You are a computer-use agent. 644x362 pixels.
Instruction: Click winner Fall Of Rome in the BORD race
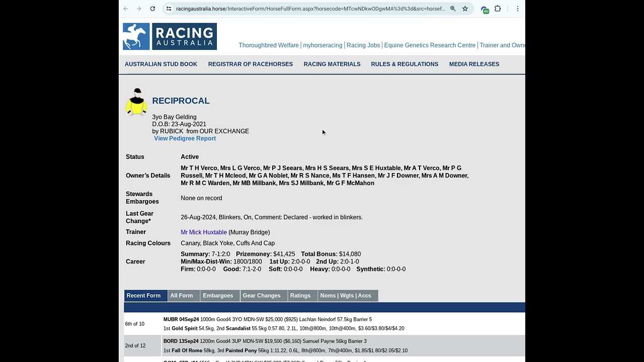[x=187, y=350]
